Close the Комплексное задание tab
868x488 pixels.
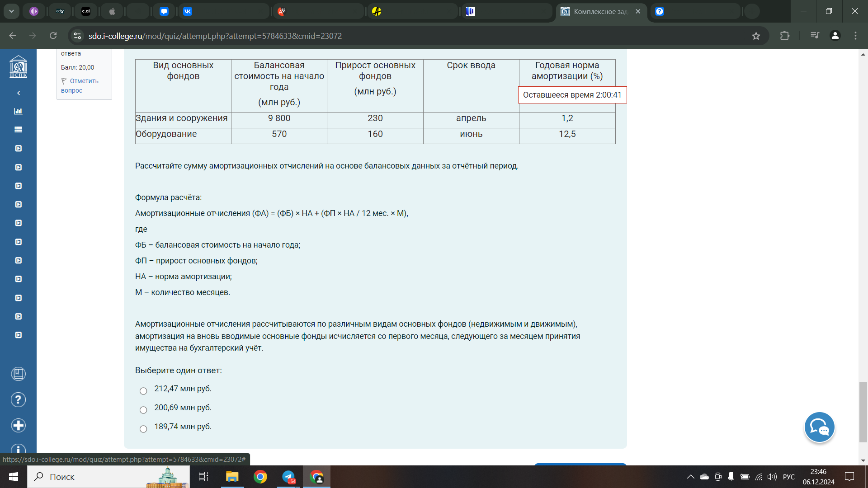(638, 11)
